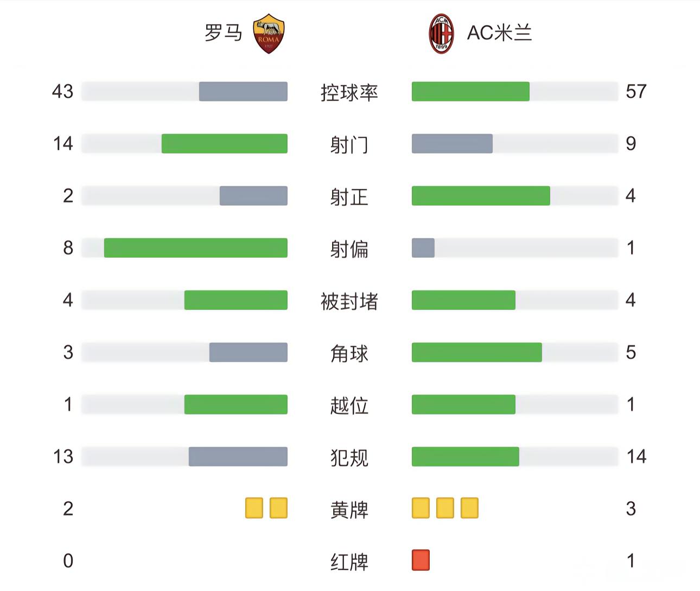Click AC Milan's third yellow card icon
The width and height of the screenshot is (700, 591).
[x=469, y=508]
